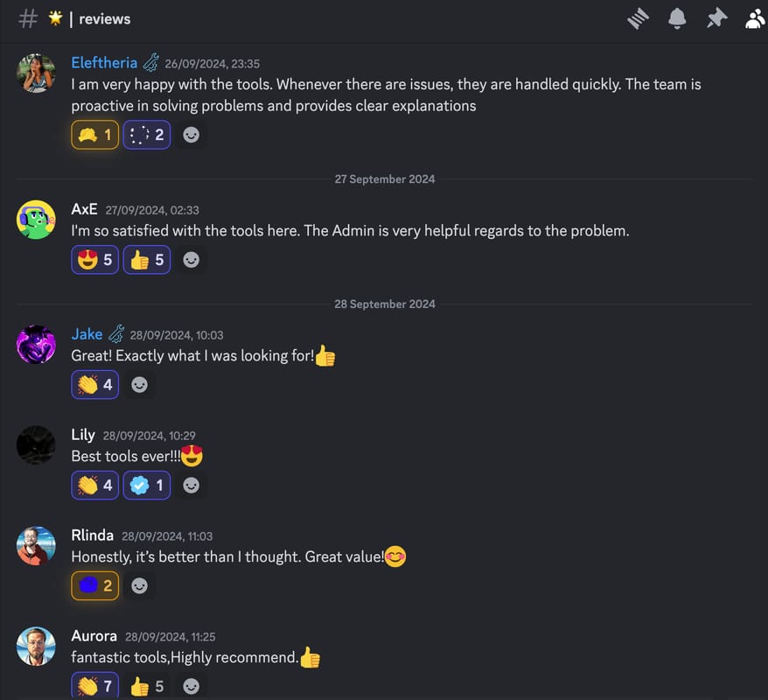The width and height of the screenshot is (768, 700).
Task: Click the username Jake
Action: (87, 334)
